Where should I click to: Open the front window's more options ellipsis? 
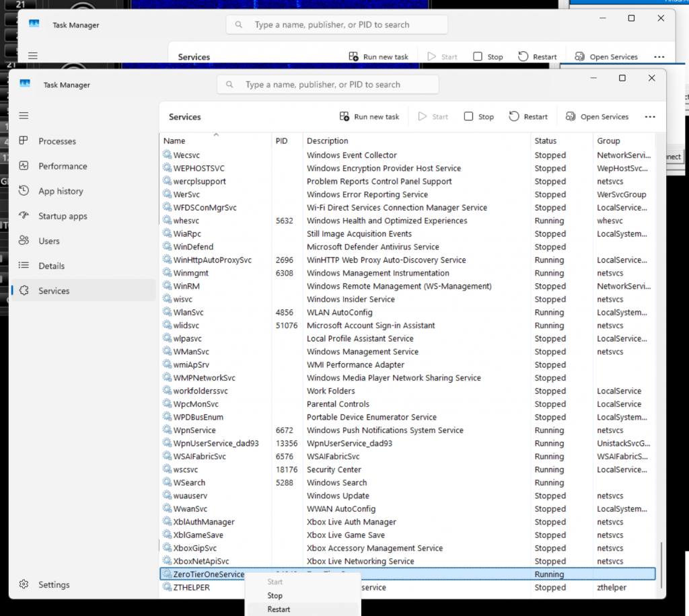click(x=650, y=116)
